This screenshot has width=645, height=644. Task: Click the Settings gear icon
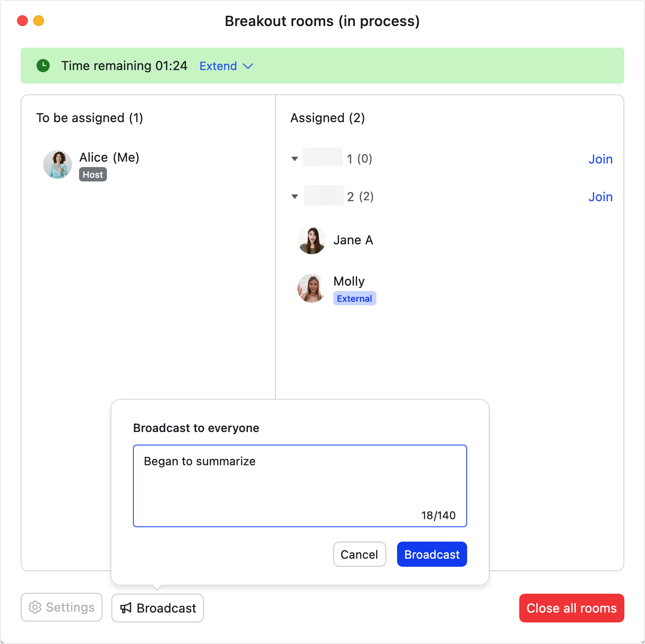pos(35,607)
